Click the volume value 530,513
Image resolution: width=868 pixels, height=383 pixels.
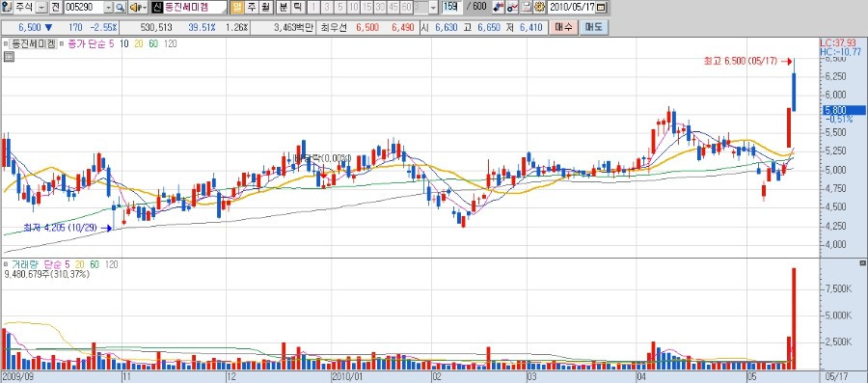[156, 27]
